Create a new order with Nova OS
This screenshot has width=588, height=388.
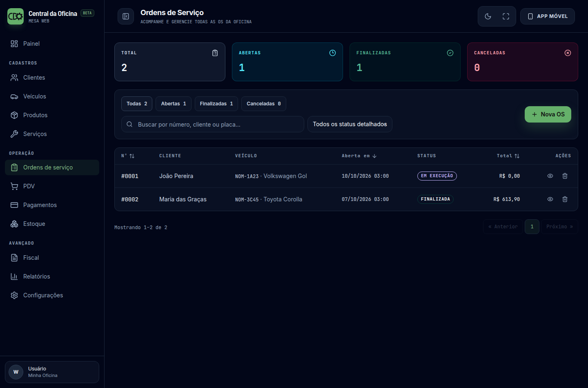coord(548,114)
